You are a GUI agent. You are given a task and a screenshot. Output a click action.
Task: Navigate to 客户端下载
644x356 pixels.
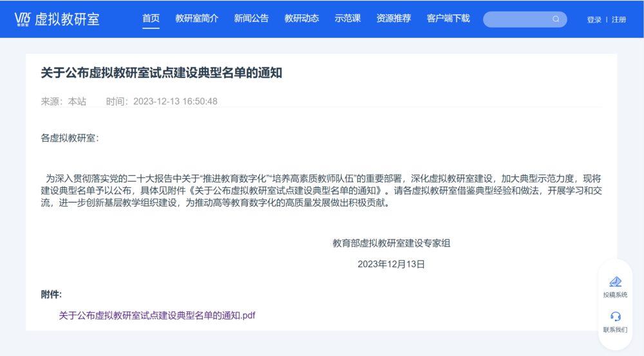pyautogui.click(x=448, y=19)
